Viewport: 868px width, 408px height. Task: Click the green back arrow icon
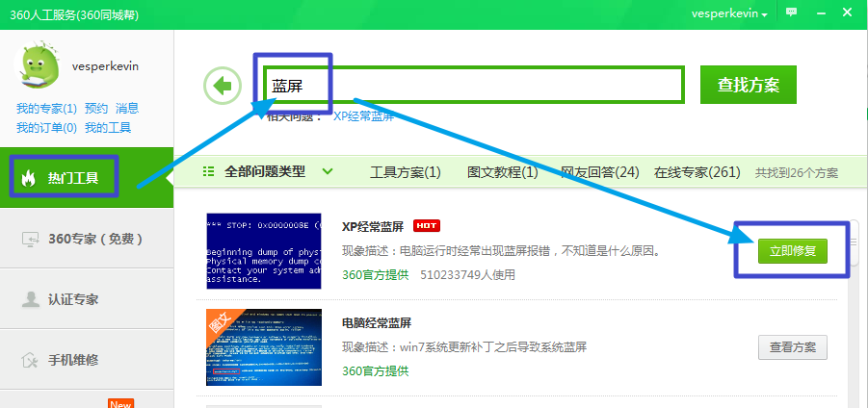223,86
